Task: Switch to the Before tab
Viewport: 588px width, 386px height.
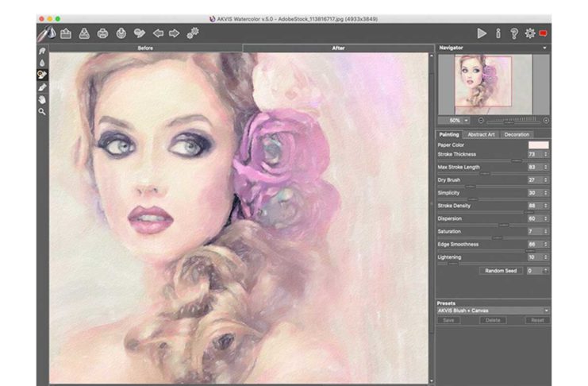Action: (x=145, y=48)
